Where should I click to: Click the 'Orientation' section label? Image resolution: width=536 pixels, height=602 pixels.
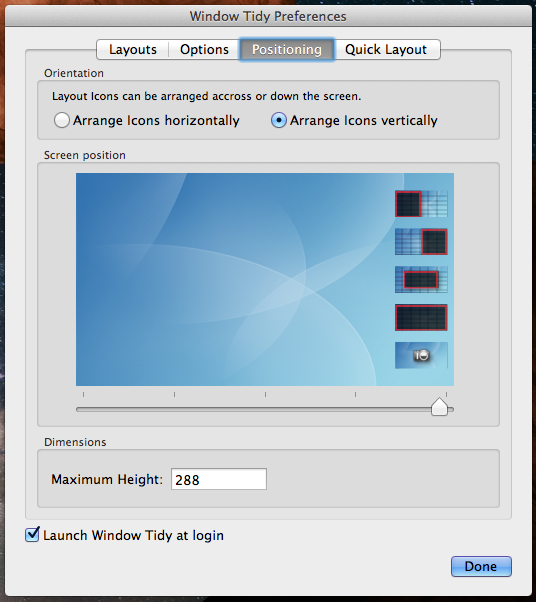(x=74, y=73)
